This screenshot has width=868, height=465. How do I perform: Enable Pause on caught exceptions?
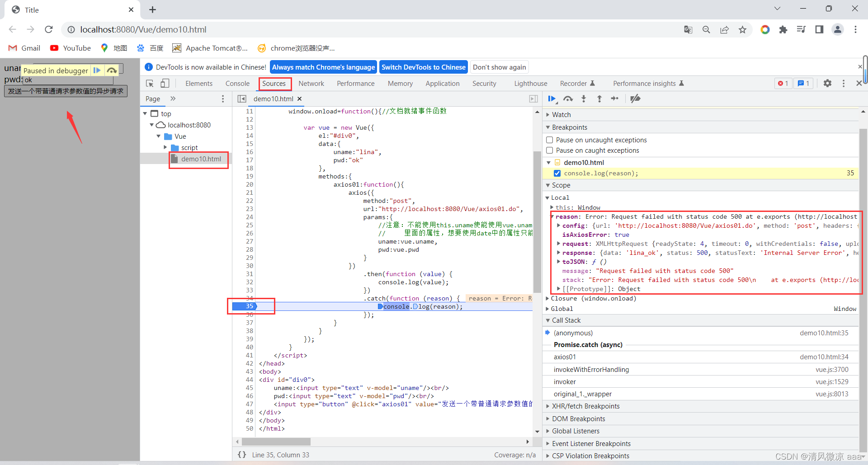(x=550, y=150)
